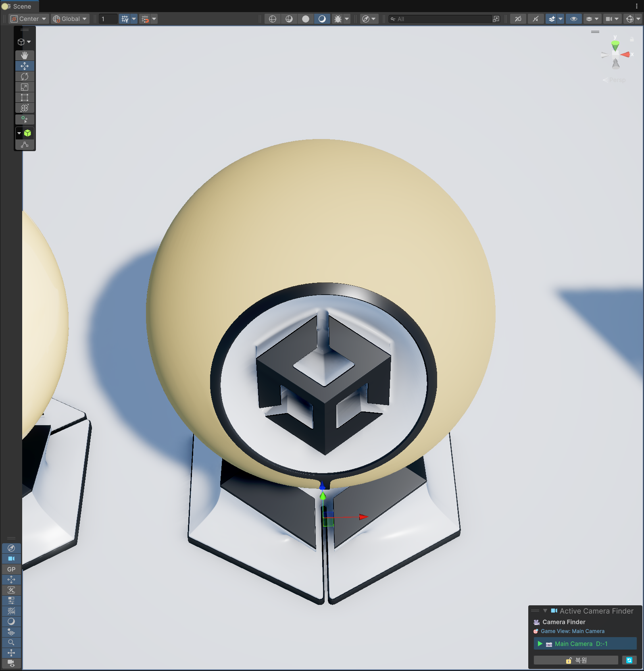Viewport: 644px width, 671px height.
Task: Select the Rotate tool
Action: pyautogui.click(x=25, y=76)
